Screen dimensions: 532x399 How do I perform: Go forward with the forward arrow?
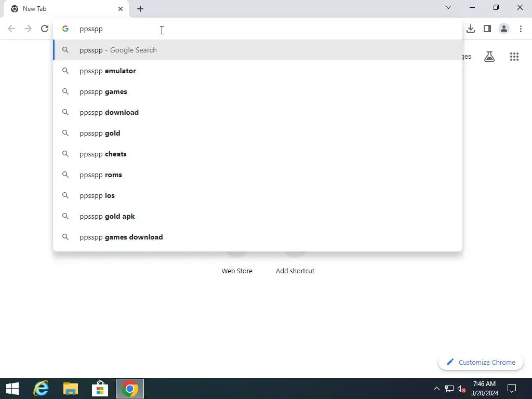[28, 29]
